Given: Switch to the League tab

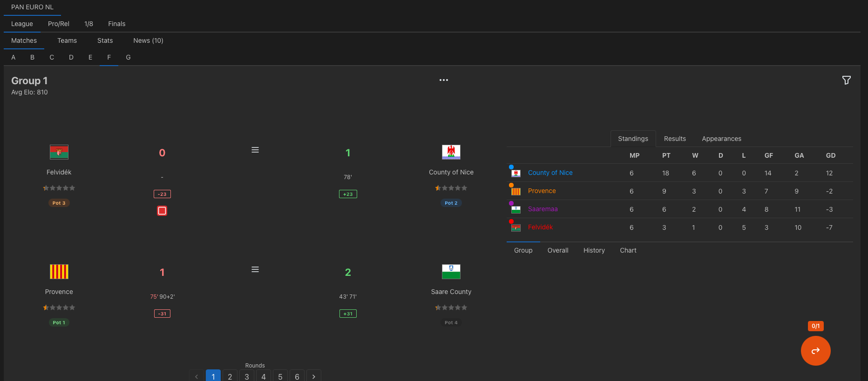Looking at the screenshot, I should 22,24.
